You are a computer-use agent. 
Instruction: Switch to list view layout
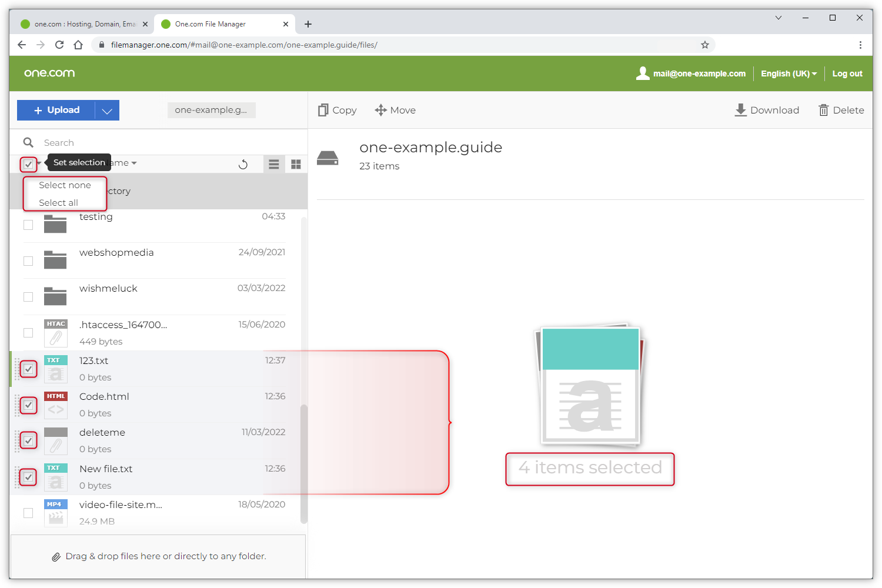coord(274,165)
